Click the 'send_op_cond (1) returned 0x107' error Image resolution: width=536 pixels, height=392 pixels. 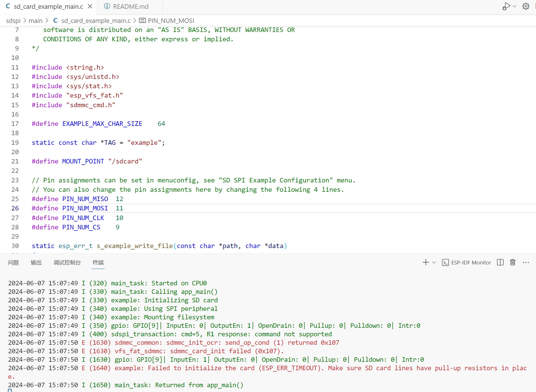282,343
